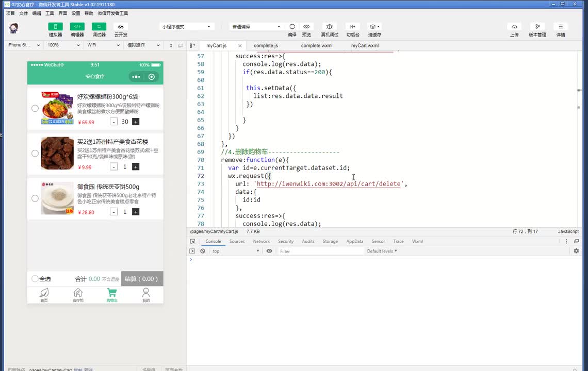Open real device debugging (真机调试)
The width and height of the screenshot is (588, 371).
[330, 27]
